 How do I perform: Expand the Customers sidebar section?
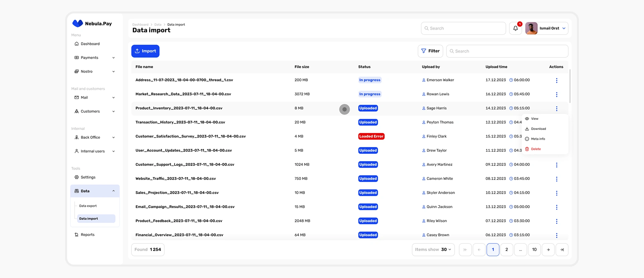(95, 111)
